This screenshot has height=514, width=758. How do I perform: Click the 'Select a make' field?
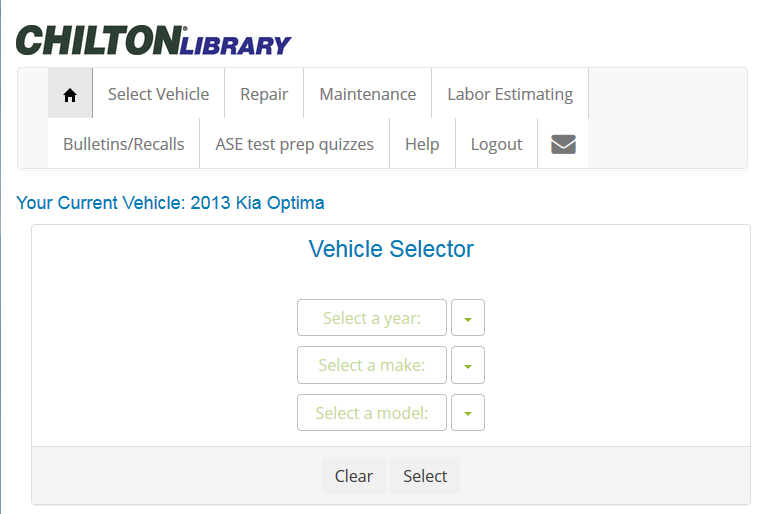pyautogui.click(x=372, y=366)
